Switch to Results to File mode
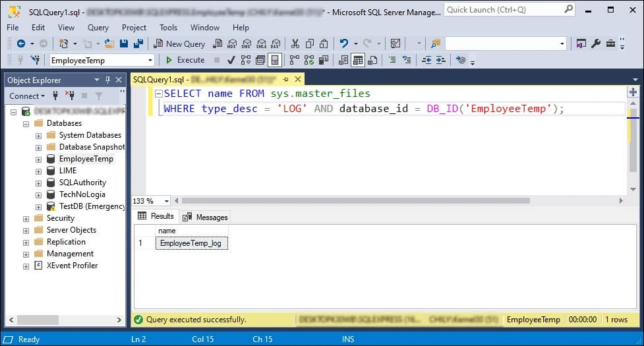644x346 pixels. pos(372,61)
